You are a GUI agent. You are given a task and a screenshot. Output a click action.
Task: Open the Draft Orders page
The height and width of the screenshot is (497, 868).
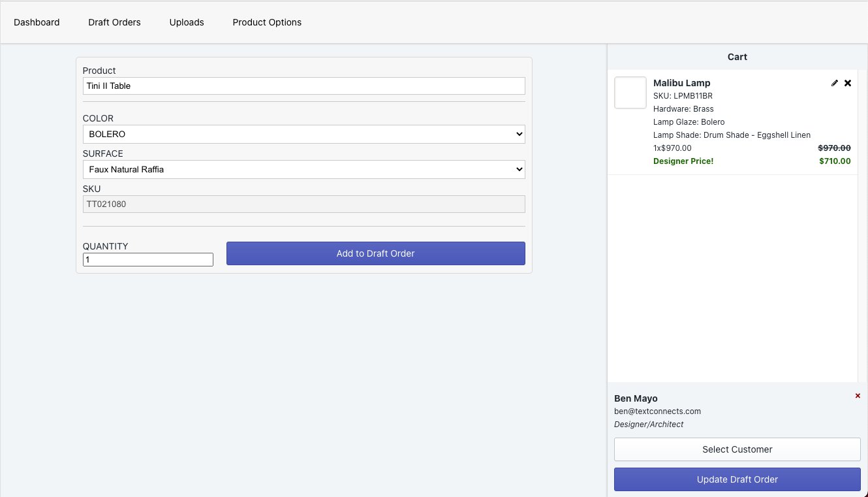(x=114, y=22)
